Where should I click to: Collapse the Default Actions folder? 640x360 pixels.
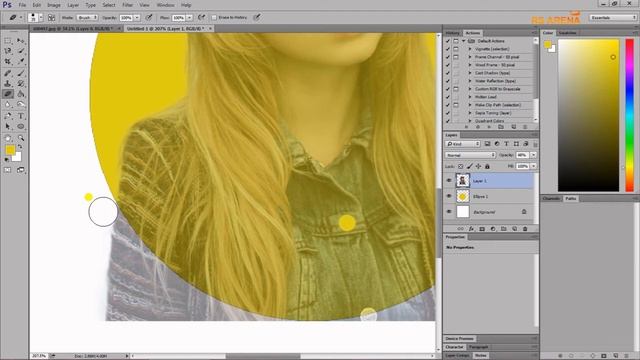coord(464,41)
